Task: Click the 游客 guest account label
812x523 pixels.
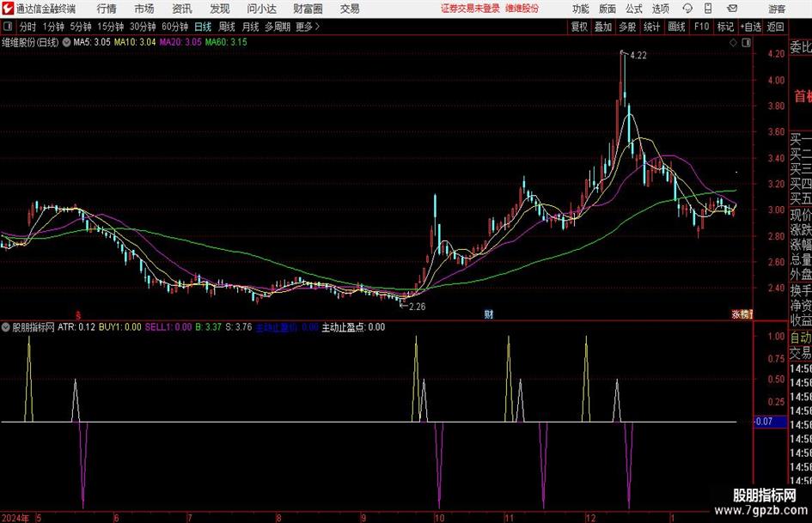Action: click(777, 9)
